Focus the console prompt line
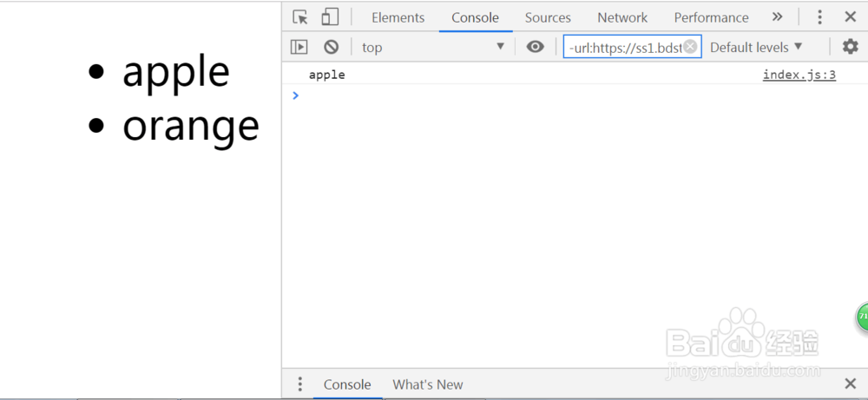Screen dimensions: 868x400 tap(575, 95)
